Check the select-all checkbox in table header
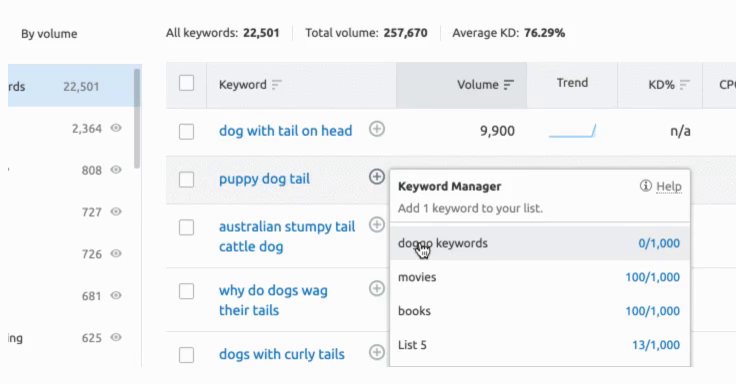The height and width of the screenshot is (384, 736). (x=186, y=83)
